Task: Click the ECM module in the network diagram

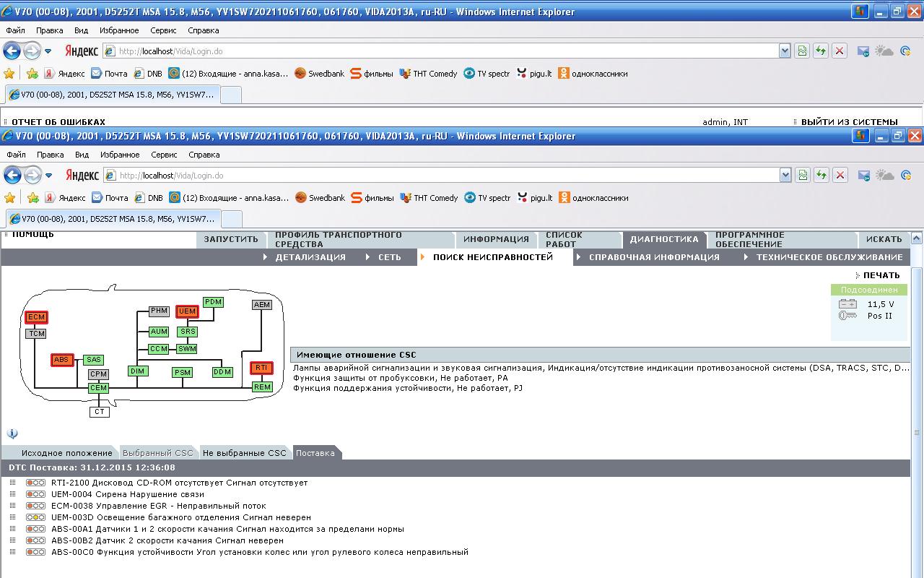Action: click(36, 317)
